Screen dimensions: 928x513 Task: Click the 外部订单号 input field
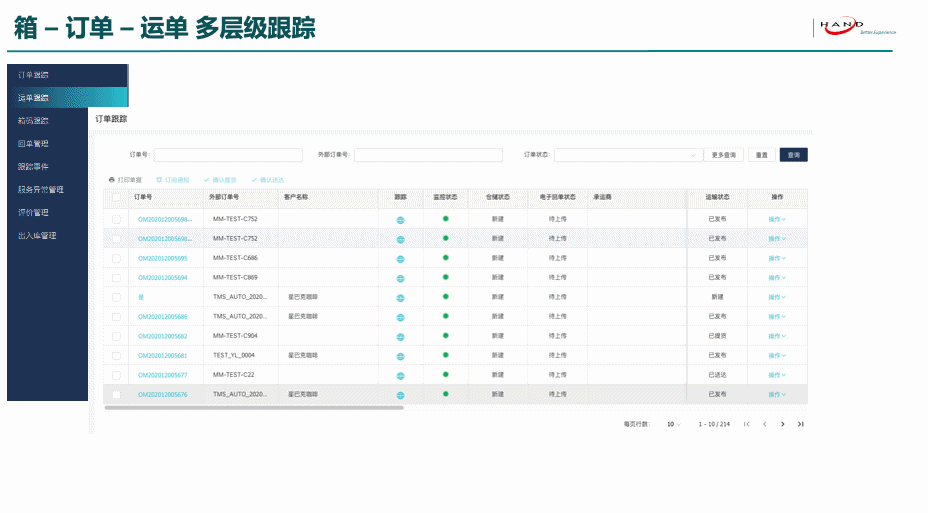[428, 155]
